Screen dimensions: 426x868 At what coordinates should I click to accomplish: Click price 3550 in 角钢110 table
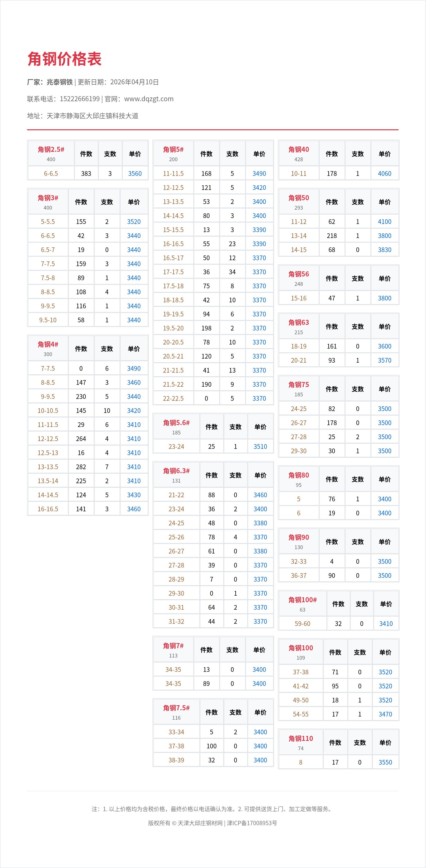click(385, 762)
